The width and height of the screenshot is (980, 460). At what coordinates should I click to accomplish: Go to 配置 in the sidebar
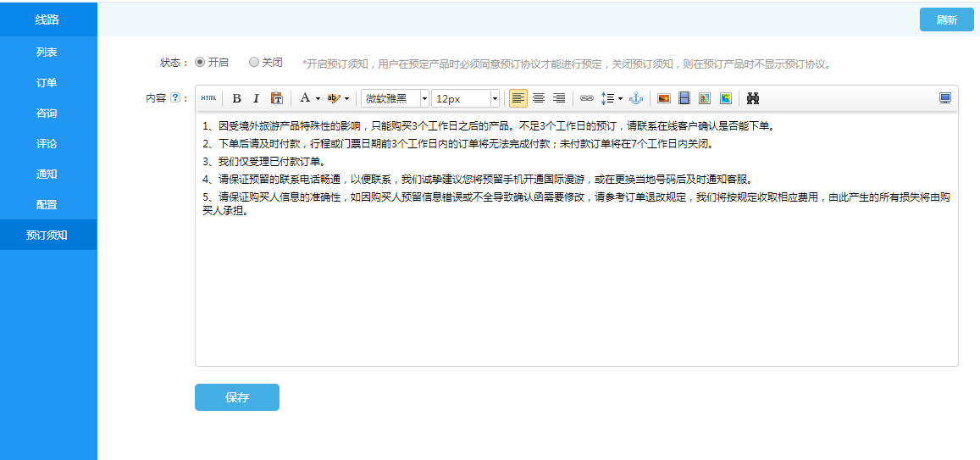(47, 204)
